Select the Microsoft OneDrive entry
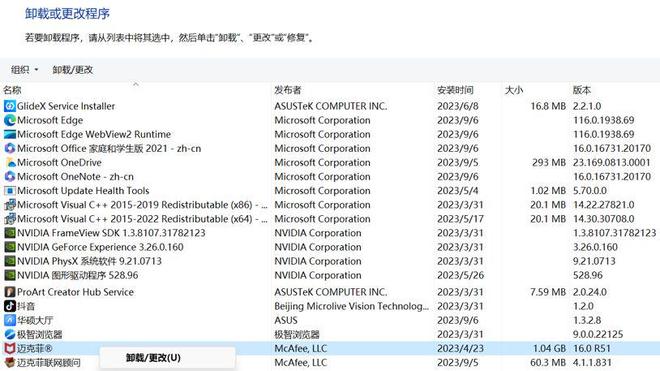The height and width of the screenshot is (371, 660). [x=59, y=163]
